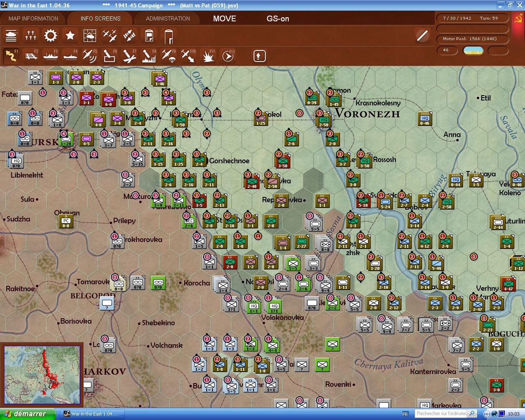The width and height of the screenshot is (525, 420).
Task: Click the Rossosh town label
Action: (385, 160)
